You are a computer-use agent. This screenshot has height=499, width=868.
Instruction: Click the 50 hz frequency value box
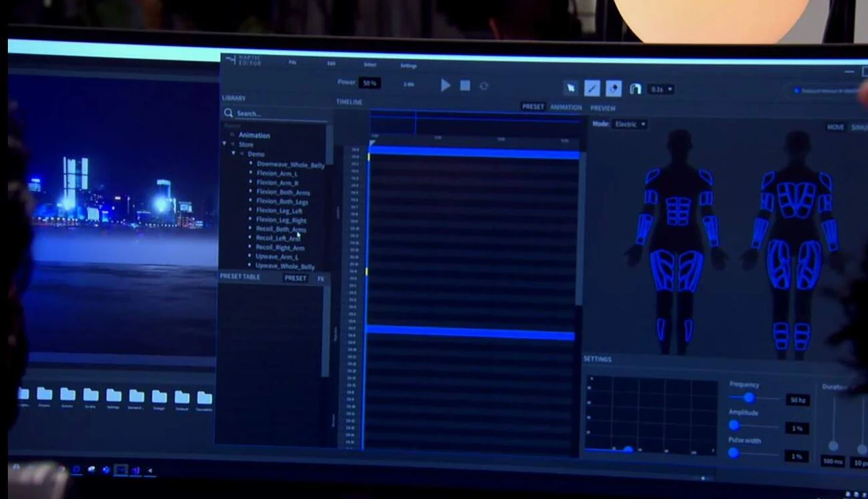(797, 400)
